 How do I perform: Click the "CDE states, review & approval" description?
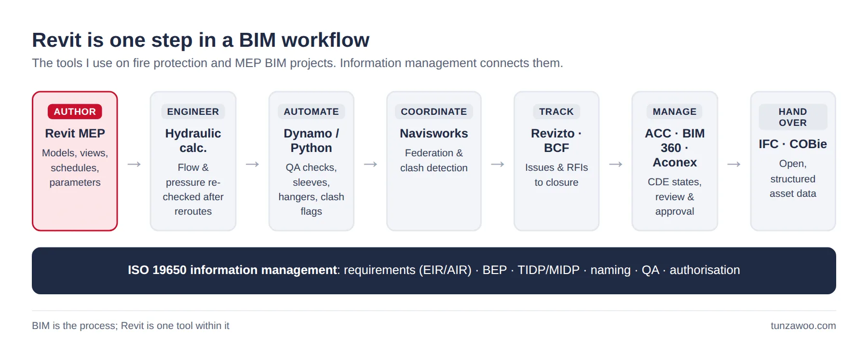coord(675,196)
